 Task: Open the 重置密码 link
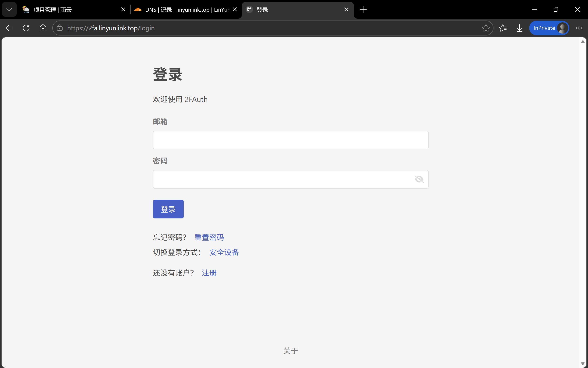[209, 237]
